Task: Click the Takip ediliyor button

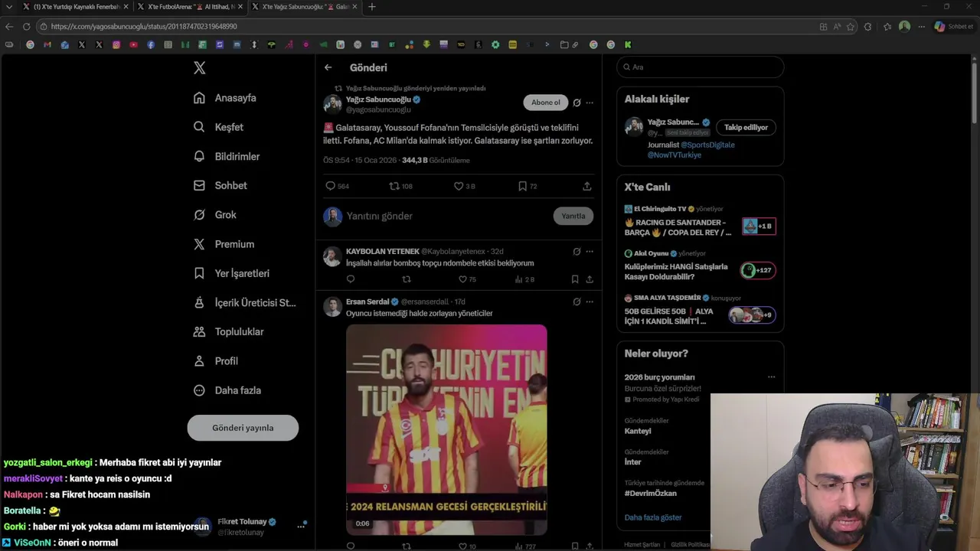Action: (x=746, y=127)
